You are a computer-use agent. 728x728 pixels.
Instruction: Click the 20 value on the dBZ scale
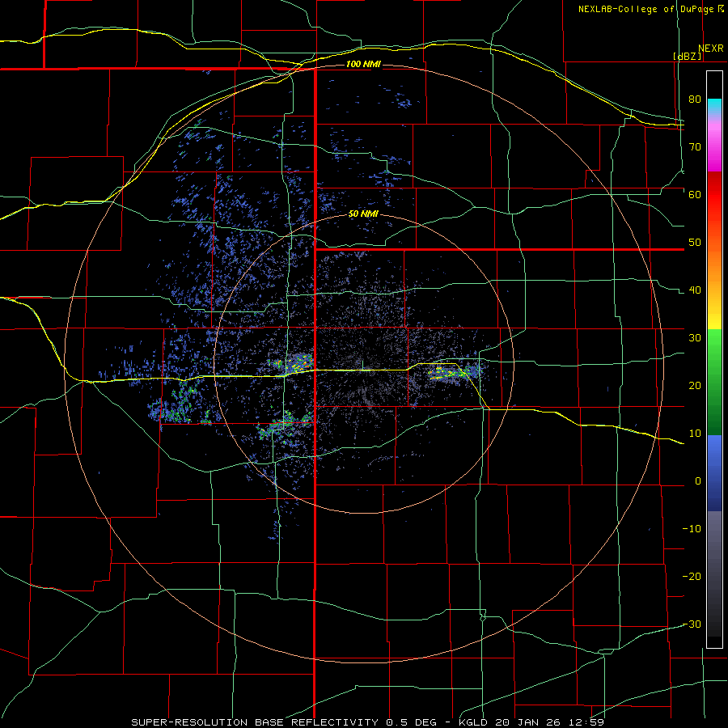tap(695, 385)
